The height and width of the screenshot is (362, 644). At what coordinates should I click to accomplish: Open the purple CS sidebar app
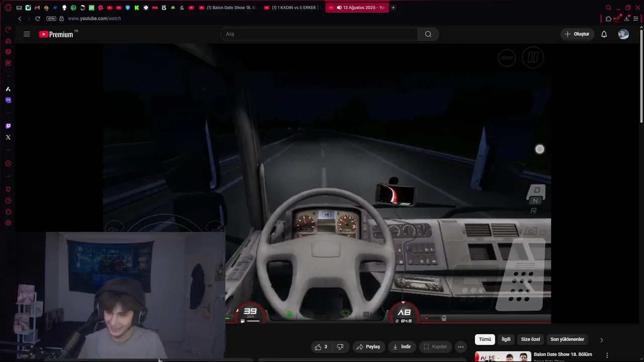[x=8, y=100]
